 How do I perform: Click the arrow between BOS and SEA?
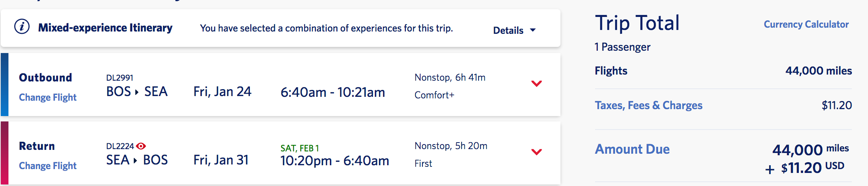click(x=137, y=92)
